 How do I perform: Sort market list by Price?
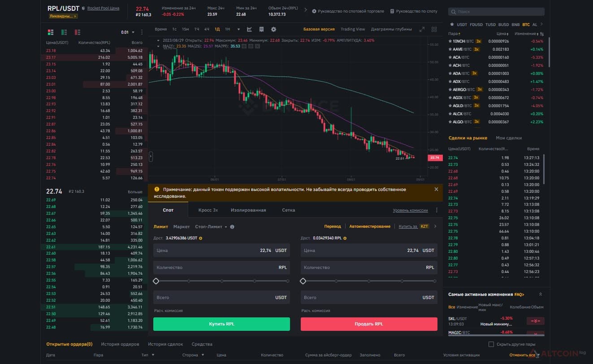point(502,34)
